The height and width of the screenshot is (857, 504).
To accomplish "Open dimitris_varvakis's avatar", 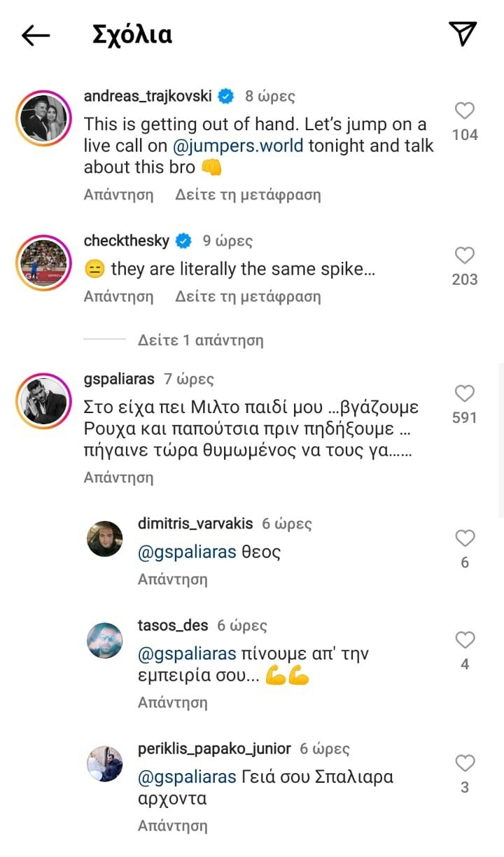I will click(x=104, y=538).
